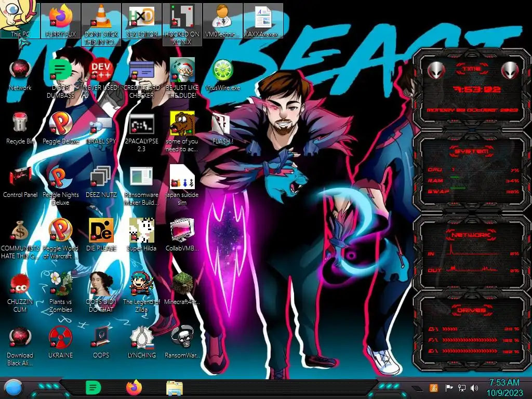Open Ransomware Maker Build shortcut

click(142, 186)
